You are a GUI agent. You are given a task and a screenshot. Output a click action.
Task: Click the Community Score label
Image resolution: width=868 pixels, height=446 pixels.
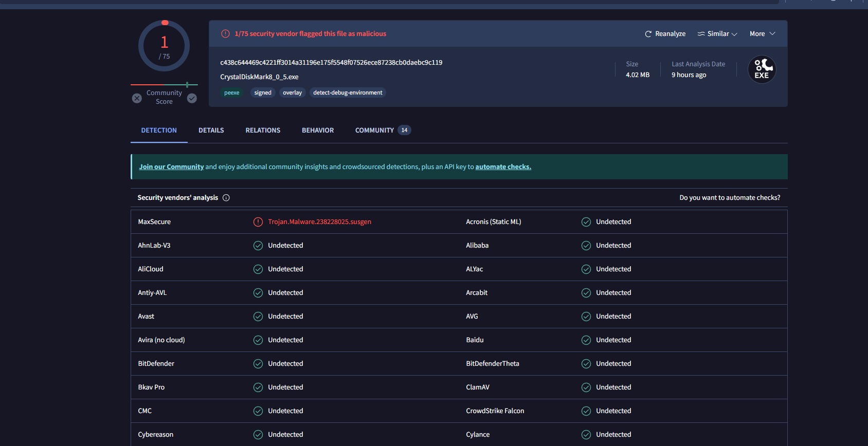[164, 97]
